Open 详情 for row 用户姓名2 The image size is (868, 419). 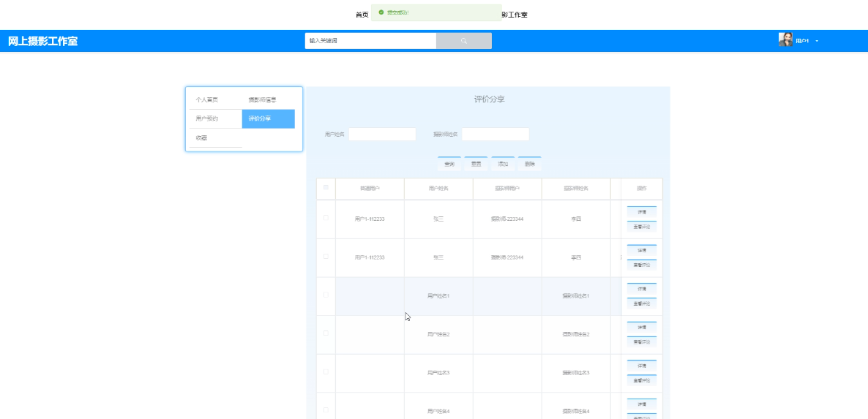[x=642, y=328]
